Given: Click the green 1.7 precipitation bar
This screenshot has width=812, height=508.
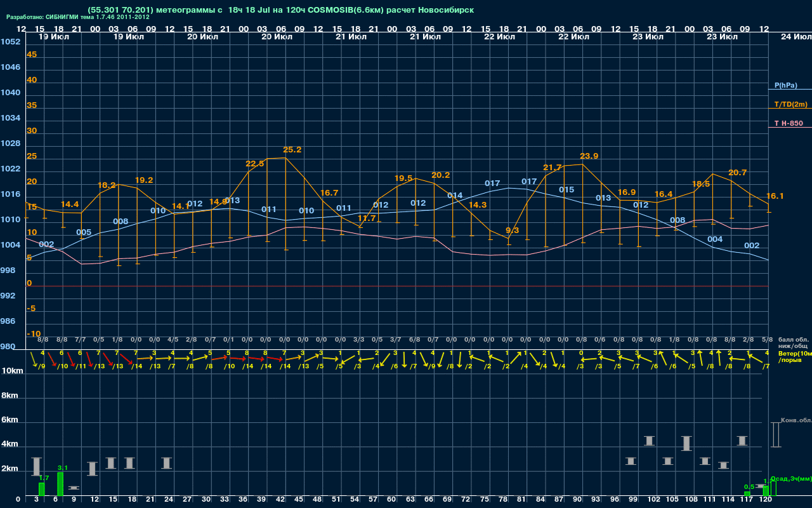Looking at the screenshot, I should [42, 489].
